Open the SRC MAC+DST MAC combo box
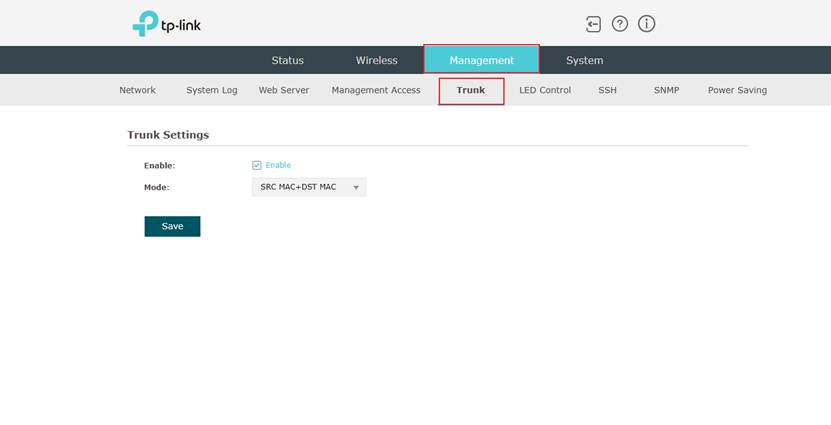The width and height of the screenshot is (831, 425). [307, 187]
